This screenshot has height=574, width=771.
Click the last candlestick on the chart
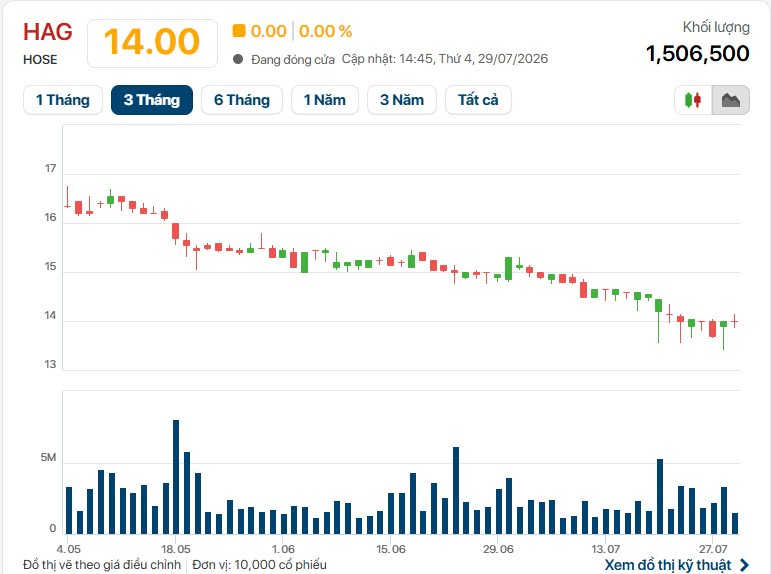pyautogui.click(x=735, y=321)
